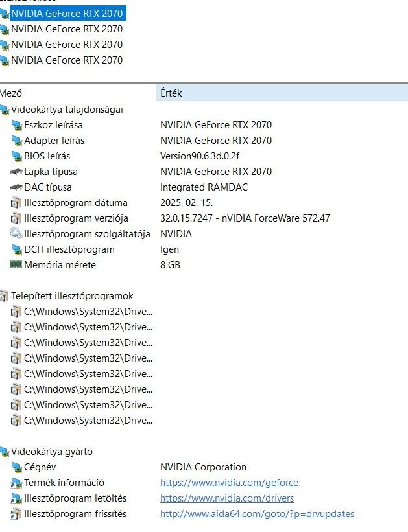The image size is (408, 532).
Task: Select the memory value 8 GB
Action: 170,265
